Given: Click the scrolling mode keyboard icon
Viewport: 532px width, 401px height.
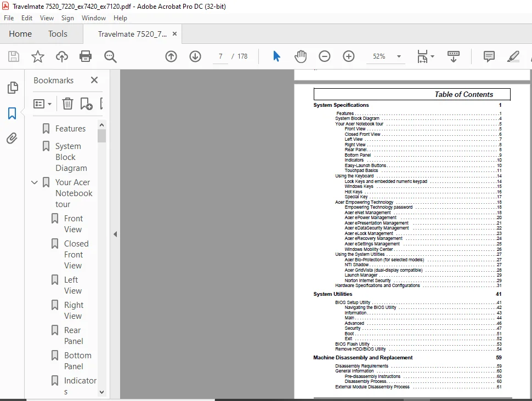Looking at the screenshot, I should (x=453, y=56).
